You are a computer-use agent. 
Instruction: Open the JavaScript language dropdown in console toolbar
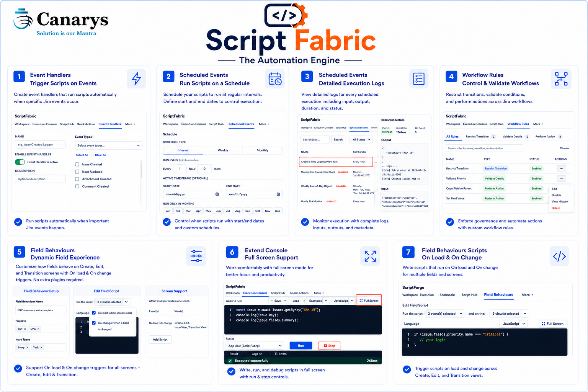pos(343,301)
